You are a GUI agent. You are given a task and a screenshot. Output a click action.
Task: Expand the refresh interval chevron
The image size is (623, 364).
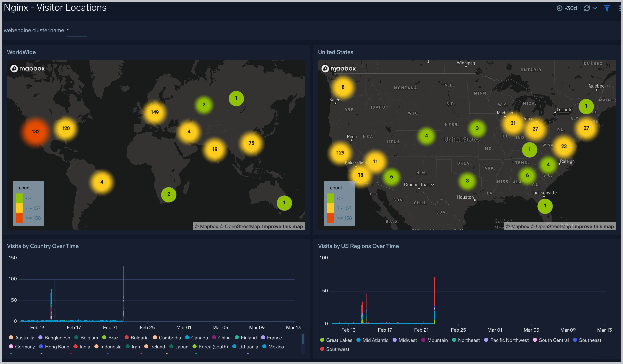coord(594,8)
